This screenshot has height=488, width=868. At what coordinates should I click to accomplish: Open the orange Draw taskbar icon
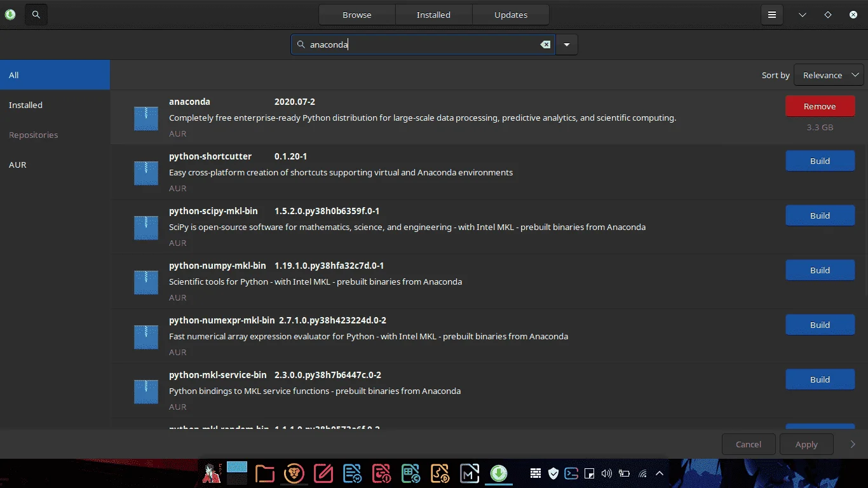pyautogui.click(x=440, y=473)
